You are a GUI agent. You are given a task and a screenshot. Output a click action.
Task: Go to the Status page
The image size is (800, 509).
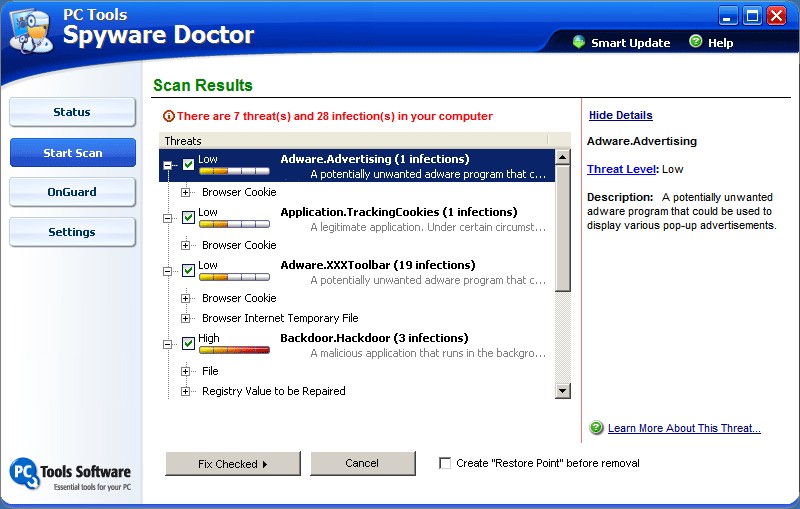[x=72, y=112]
